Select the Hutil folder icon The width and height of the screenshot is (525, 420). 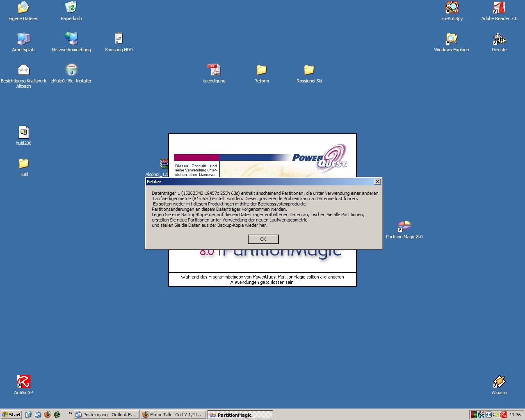point(23,167)
